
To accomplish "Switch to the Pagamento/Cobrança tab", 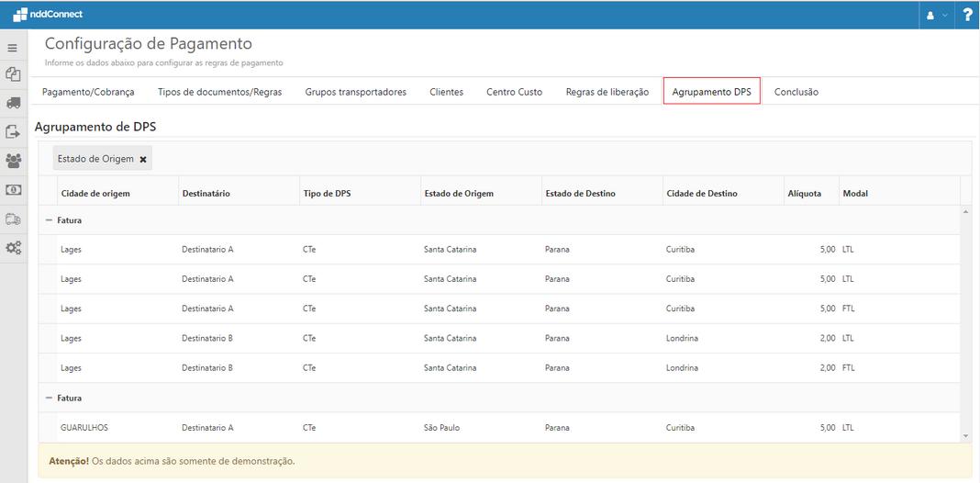I will point(88,92).
